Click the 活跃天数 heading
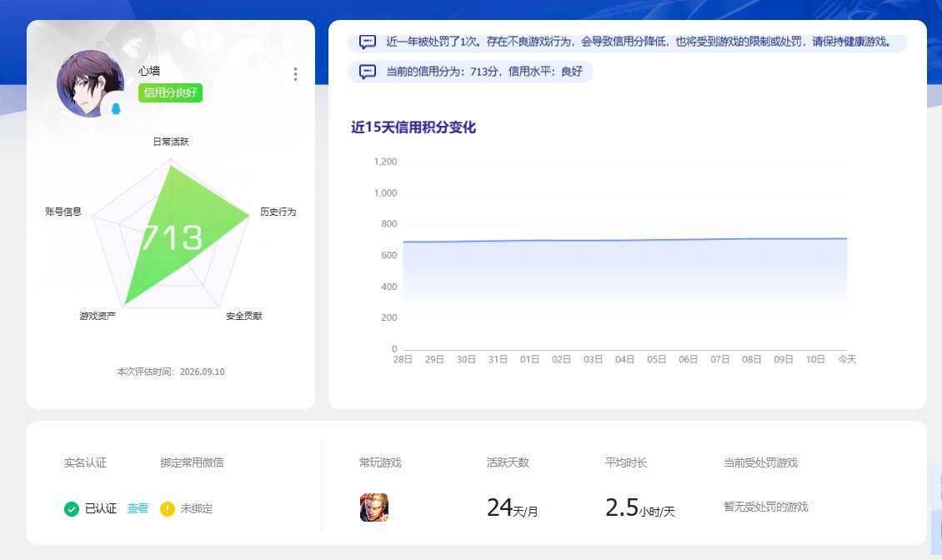This screenshot has width=942, height=560. [508, 462]
